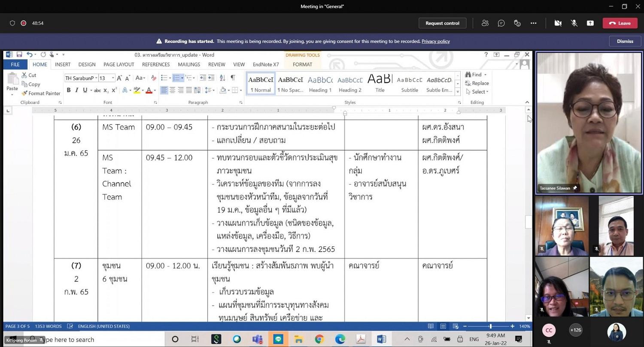Screen dimensions: 644x347
Task: Open the EndNote X7 tab
Action: coord(266,64)
